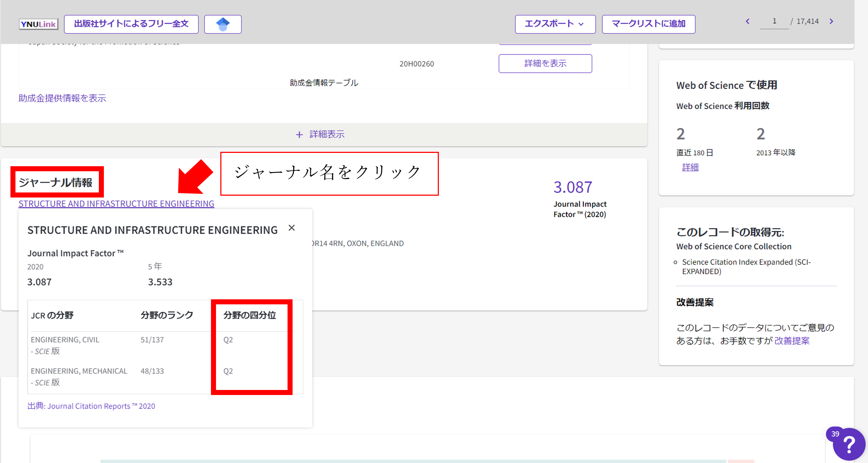The height and width of the screenshot is (463, 868).
Task: Click the 2013 年以降 usage count label
Action: (776, 153)
